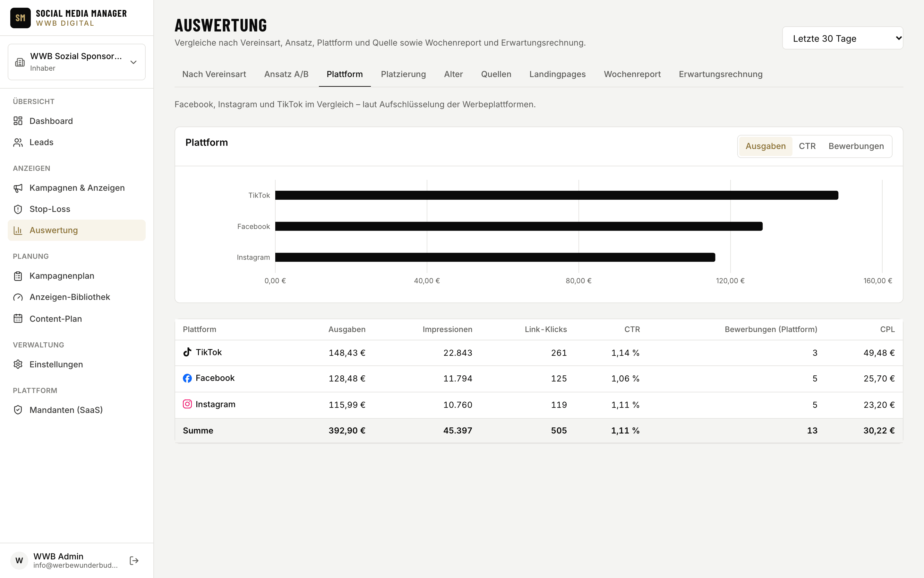Viewport: 924px width, 578px height.
Task: Open the Alter tab
Action: pyautogui.click(x=453, y=74)
